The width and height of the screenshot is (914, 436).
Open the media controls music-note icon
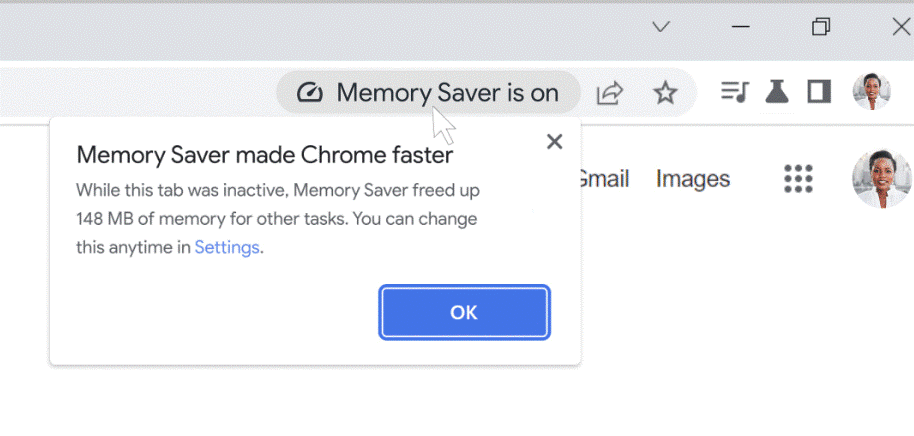pyautogui.click(x=734, y=92)
